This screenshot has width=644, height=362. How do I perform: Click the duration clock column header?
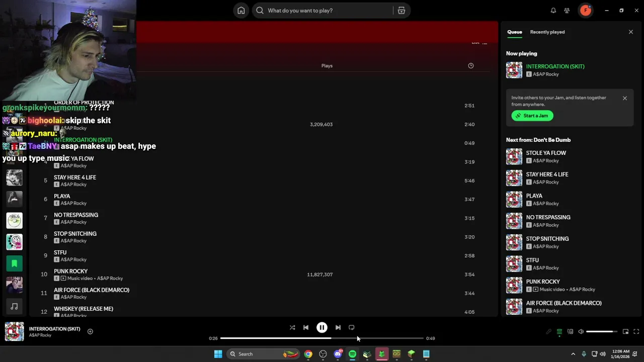click(471, 66)
